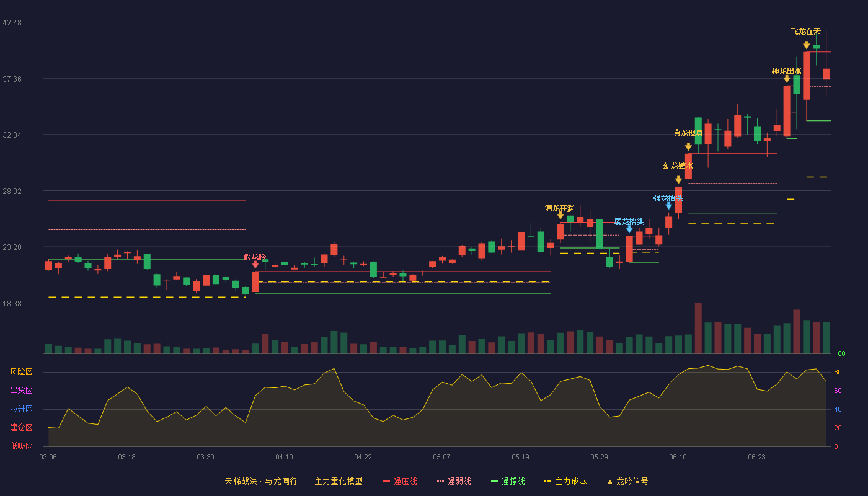Click the 神龙出水 yellow arrow marker

pos(787,79)
